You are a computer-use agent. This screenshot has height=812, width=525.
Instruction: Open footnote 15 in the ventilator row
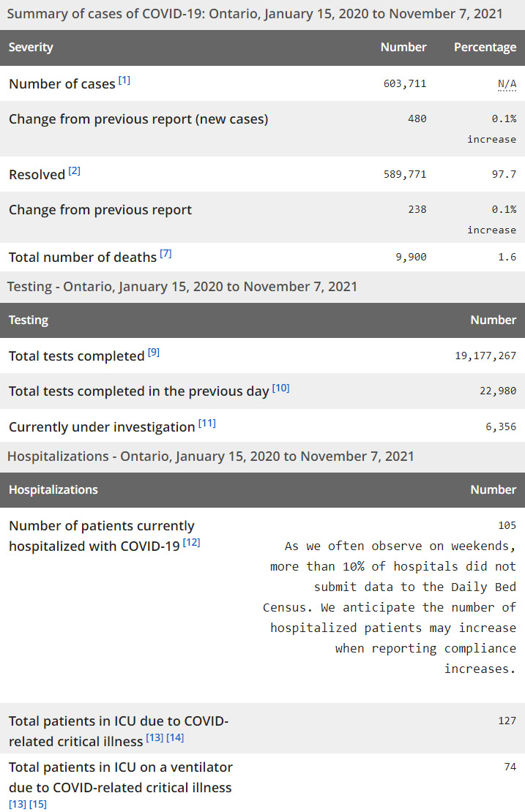coord(38,805)
